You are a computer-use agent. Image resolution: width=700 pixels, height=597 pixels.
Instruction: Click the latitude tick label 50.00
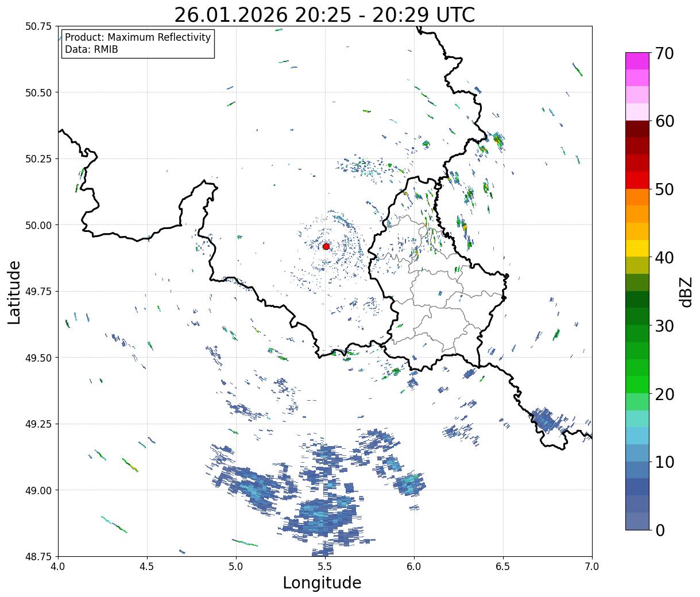pos(38,225)
